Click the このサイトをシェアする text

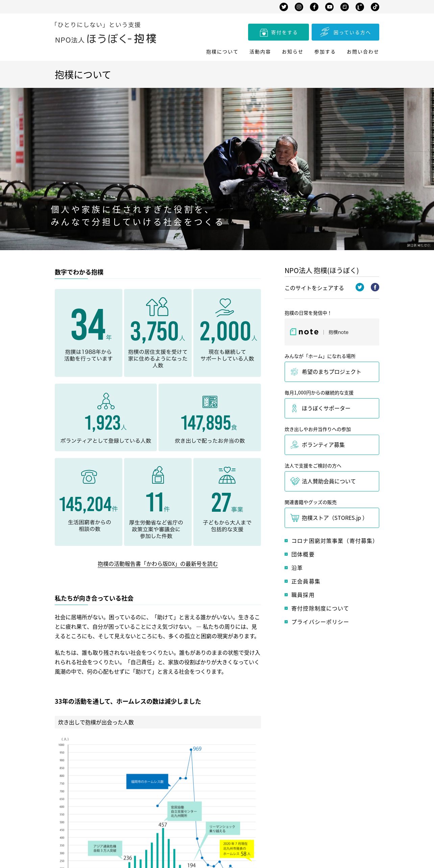(314, 288)
